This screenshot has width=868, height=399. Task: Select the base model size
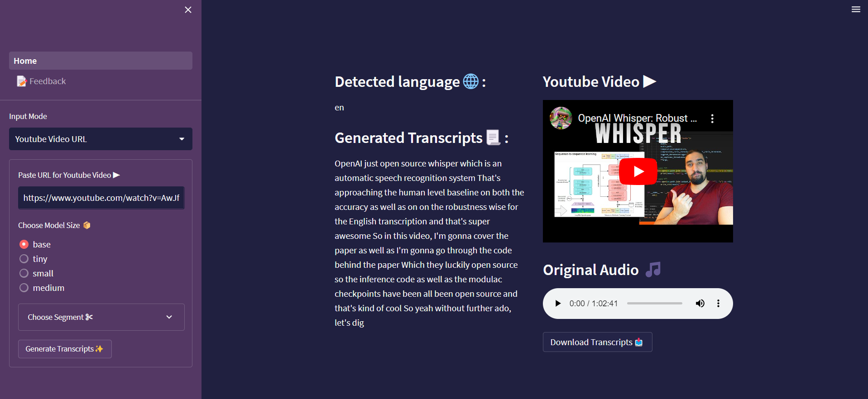point(35,244)
